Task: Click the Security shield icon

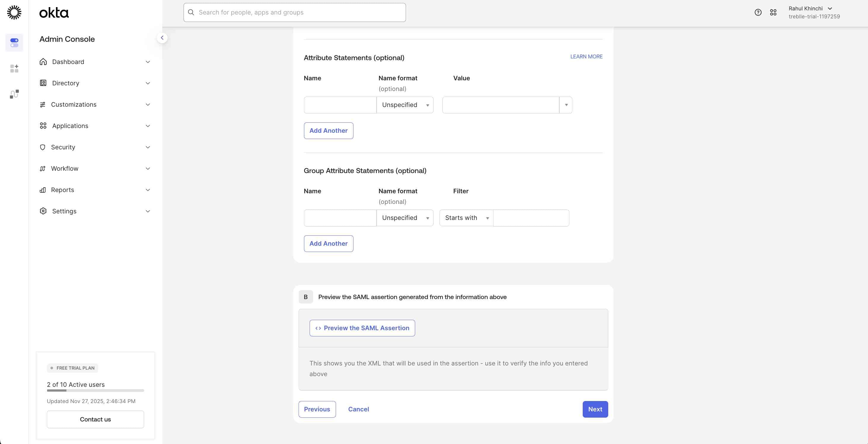Action: coord(43,147)
